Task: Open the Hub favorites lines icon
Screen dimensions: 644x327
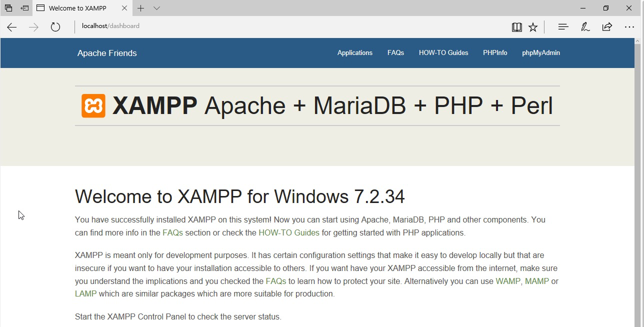Action: [x=563, y=27]
